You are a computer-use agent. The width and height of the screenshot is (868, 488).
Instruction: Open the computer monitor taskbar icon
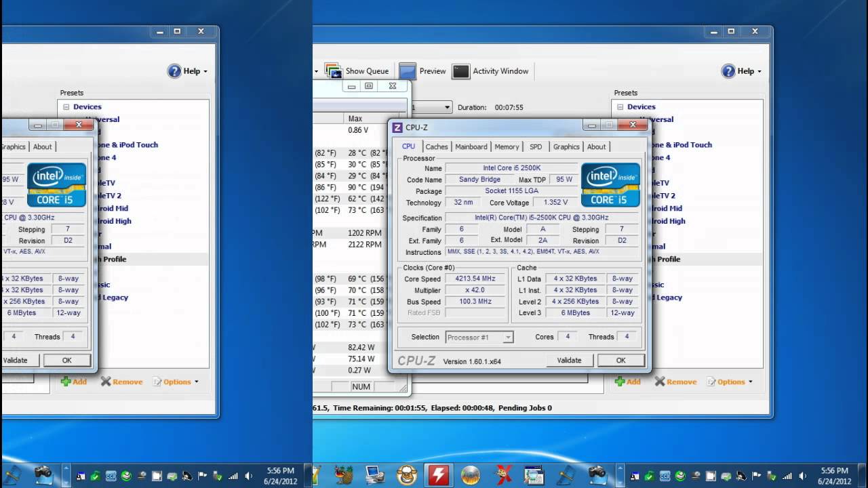coord(376,475)
